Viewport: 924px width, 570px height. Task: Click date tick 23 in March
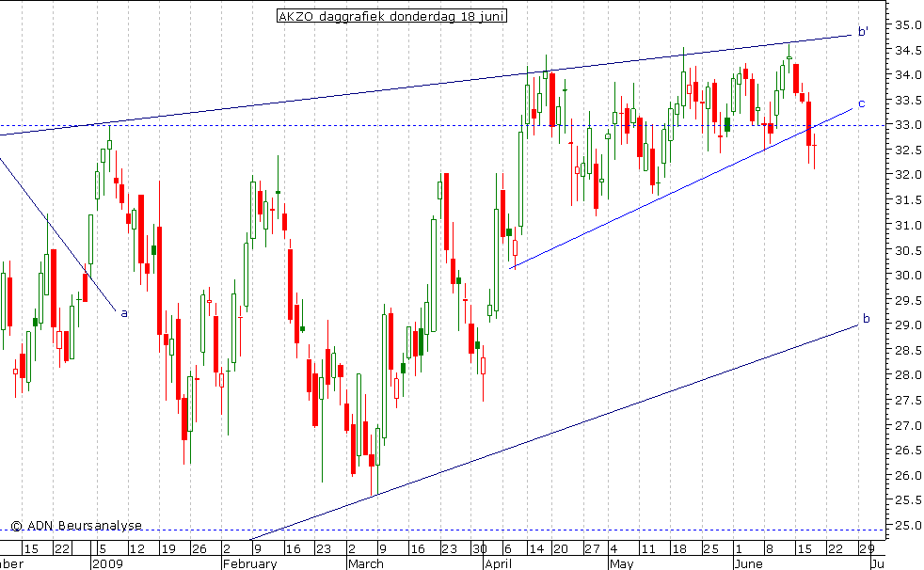(449, 548)
